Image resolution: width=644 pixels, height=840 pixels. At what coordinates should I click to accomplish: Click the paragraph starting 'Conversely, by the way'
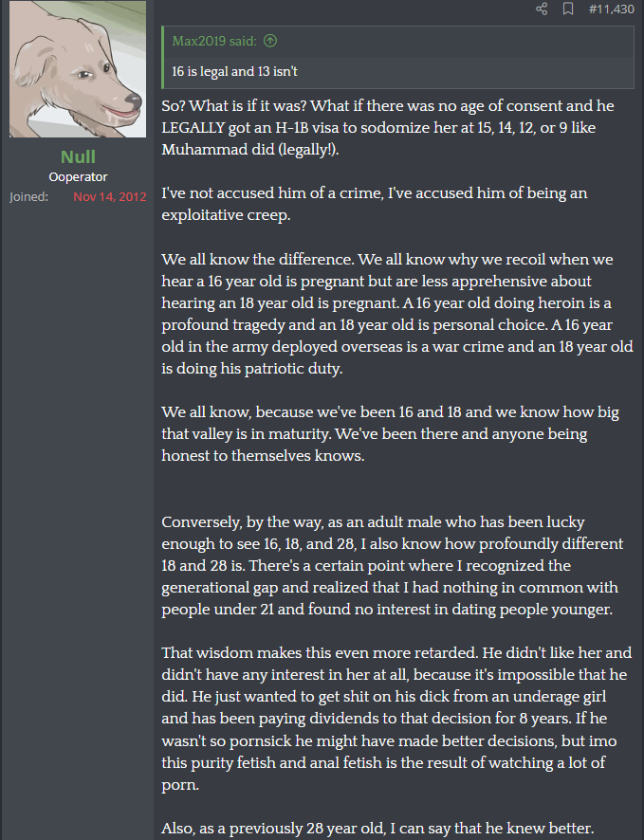coord(393,566)
